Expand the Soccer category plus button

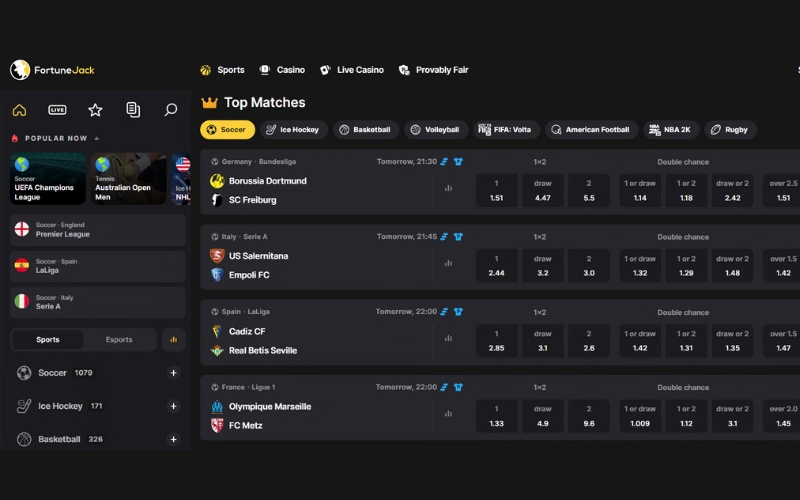[x=173, y=373]
